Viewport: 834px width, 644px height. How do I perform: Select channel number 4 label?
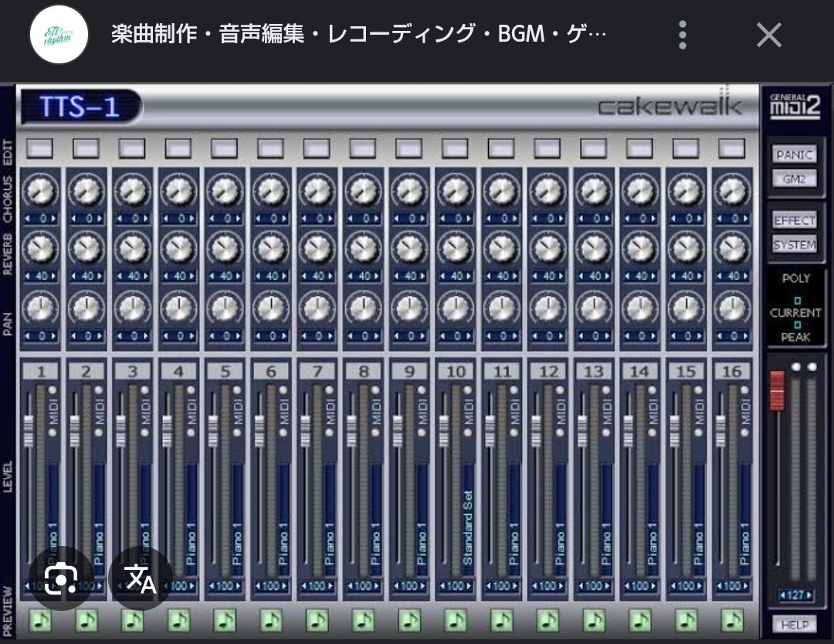point(179,371)
